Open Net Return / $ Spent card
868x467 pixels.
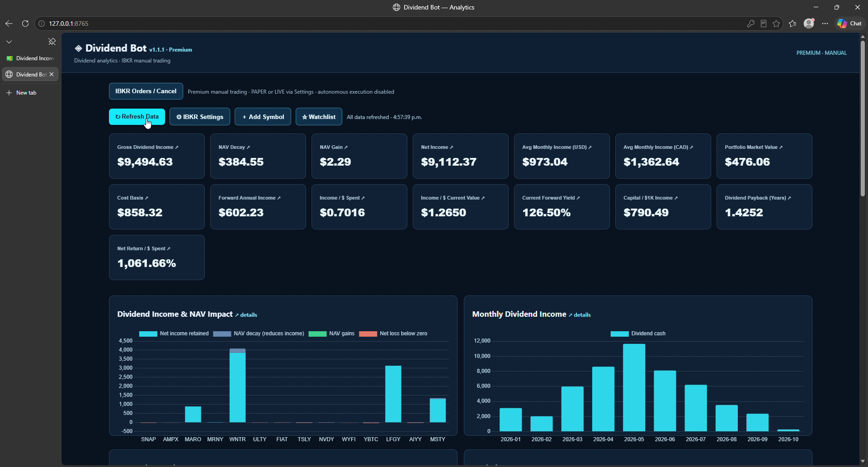[157, 257]
